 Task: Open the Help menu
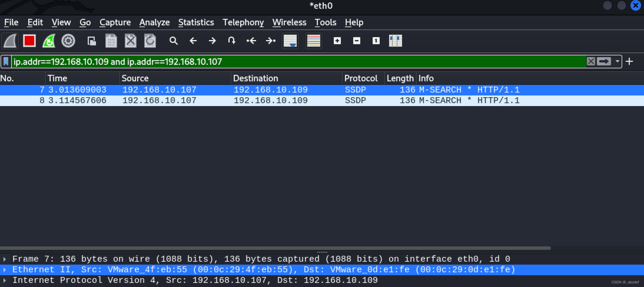[x=354, y=22]
